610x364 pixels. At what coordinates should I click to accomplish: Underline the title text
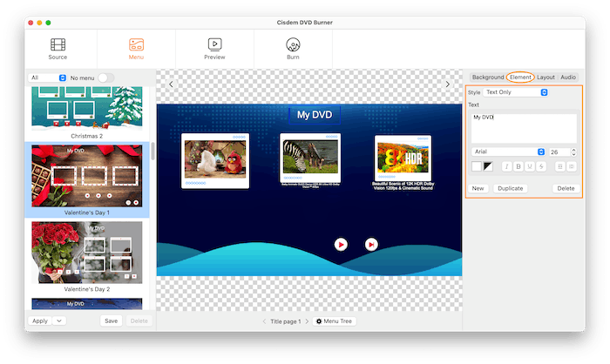(x=529, y=166)
